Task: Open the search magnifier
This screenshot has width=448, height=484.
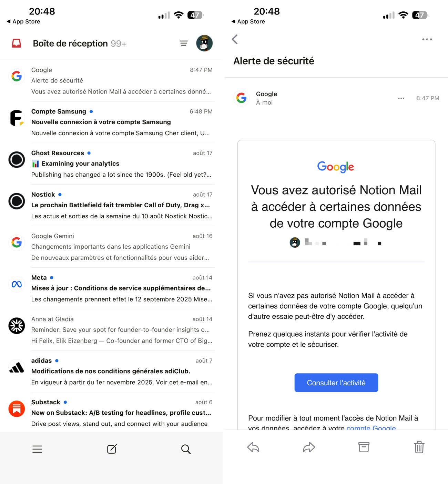Action: 186,449
